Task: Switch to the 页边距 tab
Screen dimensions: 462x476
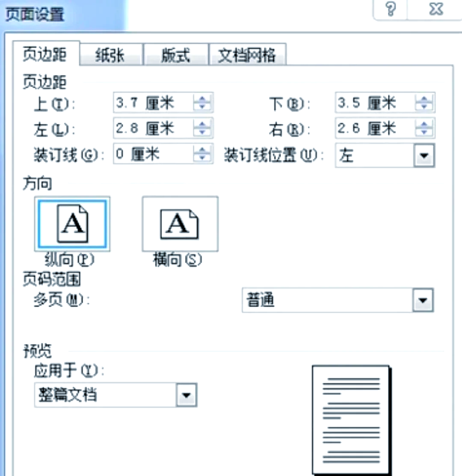Action: click(x=45, y=55)
